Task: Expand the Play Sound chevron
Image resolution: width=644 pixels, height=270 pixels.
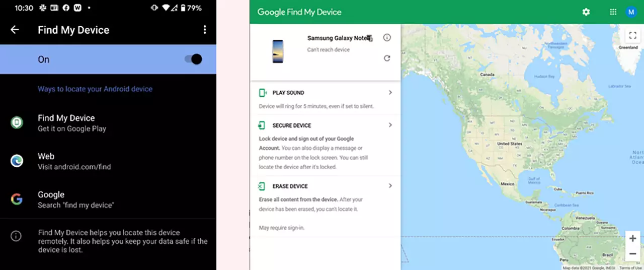Action: [x=390, y=93]
